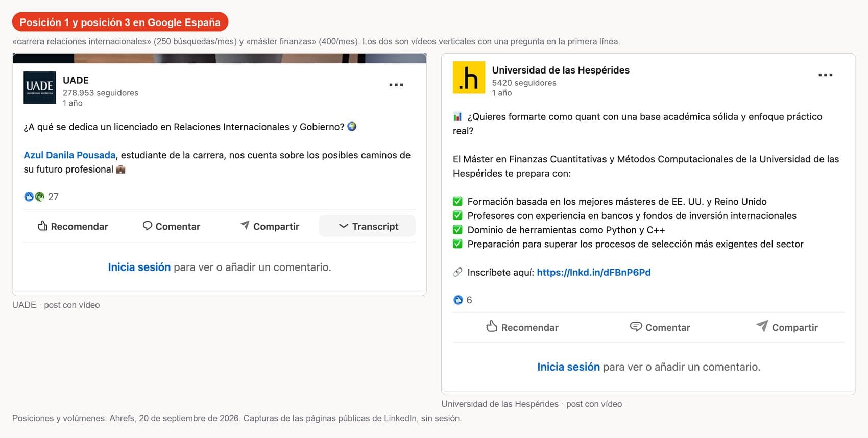Click the bar chart emoji in Hespérides post
This screenshot has width=868, height=438.
pos(457,117)
